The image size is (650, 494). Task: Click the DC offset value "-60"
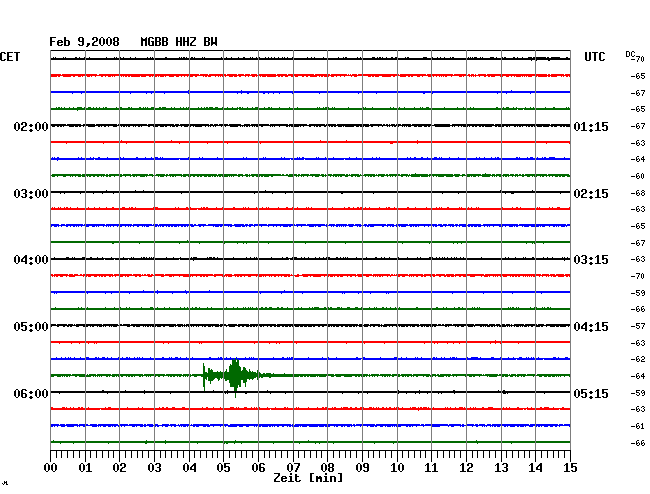[x=638, y=176]
